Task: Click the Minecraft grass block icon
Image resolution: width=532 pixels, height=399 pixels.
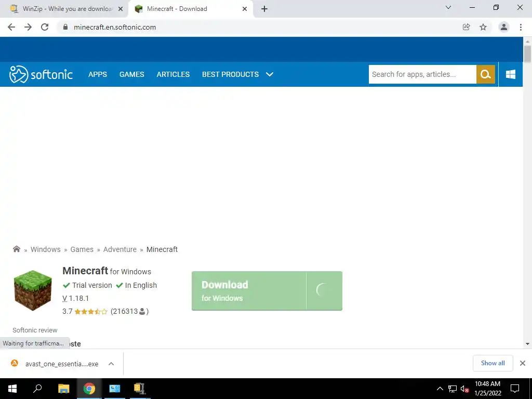Action: pyautogui.click(x=33, y=290)
